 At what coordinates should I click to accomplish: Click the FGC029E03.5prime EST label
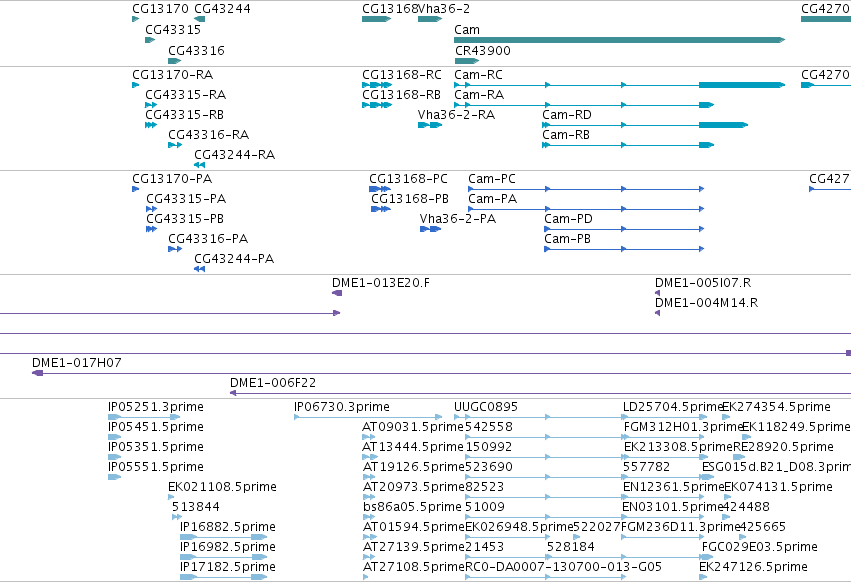[760, 547]
